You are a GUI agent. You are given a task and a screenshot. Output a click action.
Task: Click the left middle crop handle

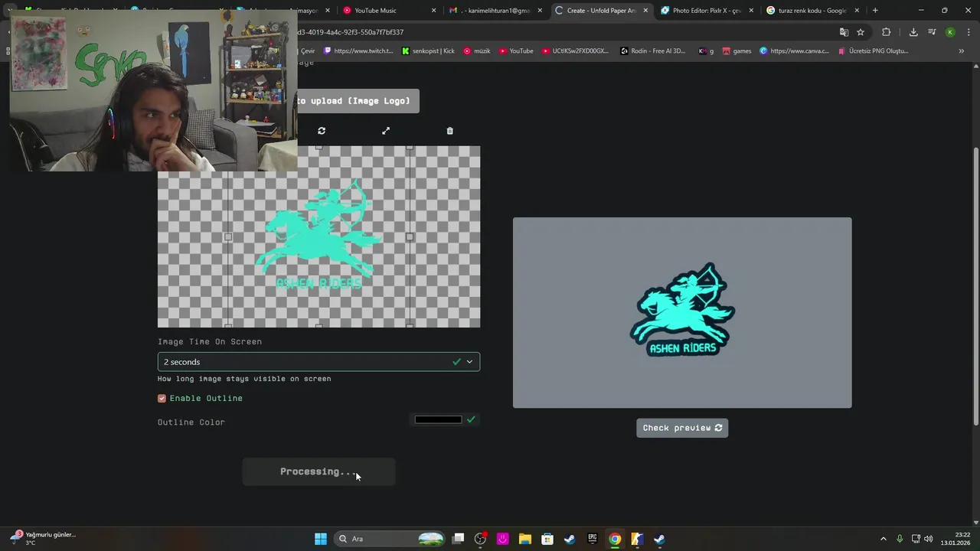228,237
